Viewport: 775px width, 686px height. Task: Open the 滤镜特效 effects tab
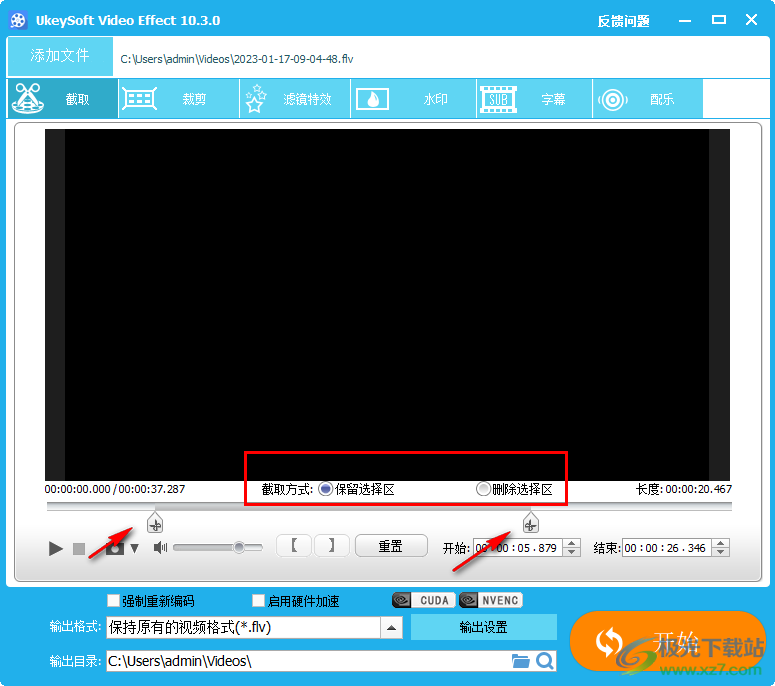click(295, 99)
